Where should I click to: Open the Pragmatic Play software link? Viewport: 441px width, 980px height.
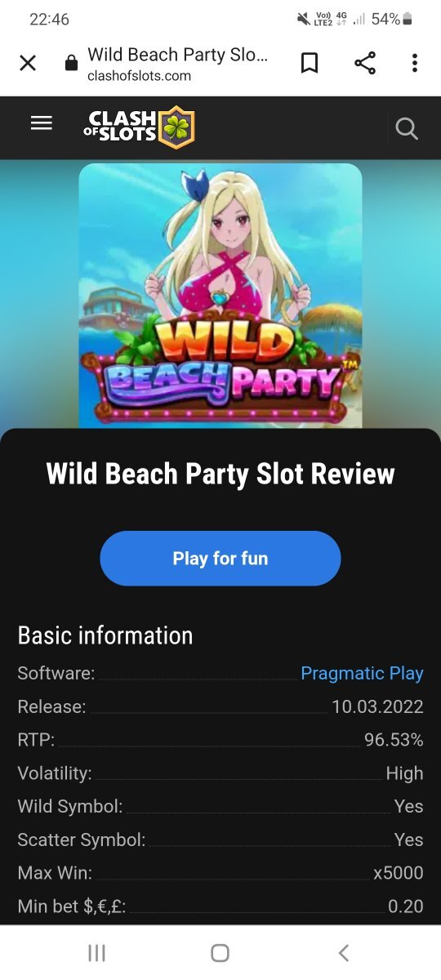(x=362, y=674)
